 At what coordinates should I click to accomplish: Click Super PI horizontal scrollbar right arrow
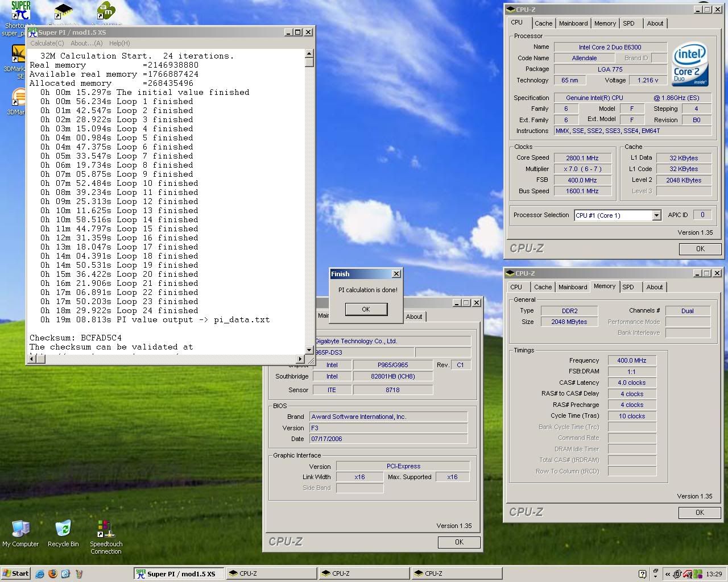pos(300,359)
